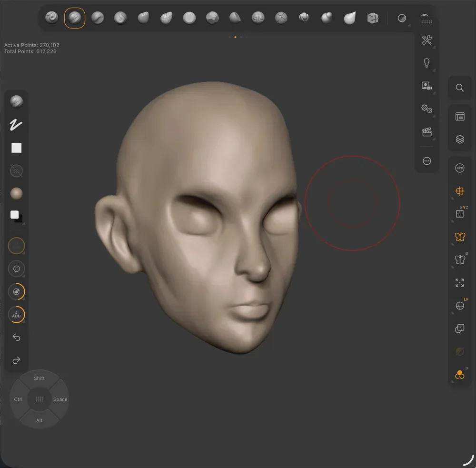Tap the Shift modifier key
This screenshot has height=468, width=476.
[39, 378]
